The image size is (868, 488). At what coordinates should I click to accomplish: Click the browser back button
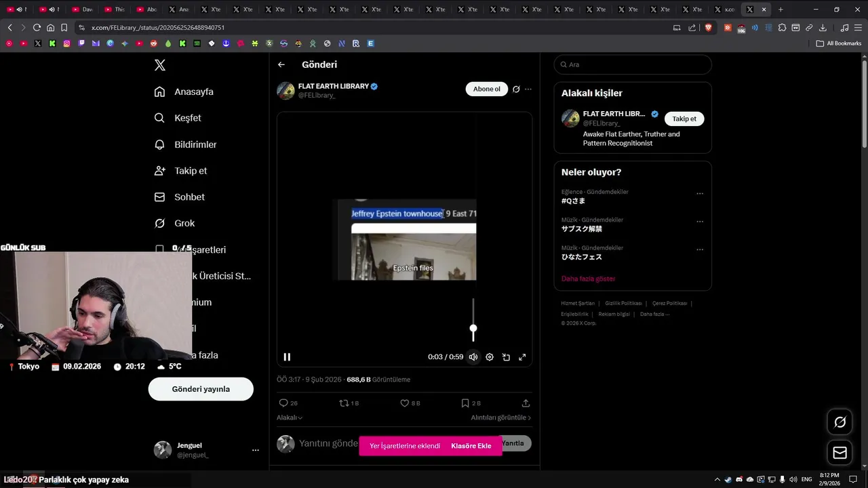[9, 28]
